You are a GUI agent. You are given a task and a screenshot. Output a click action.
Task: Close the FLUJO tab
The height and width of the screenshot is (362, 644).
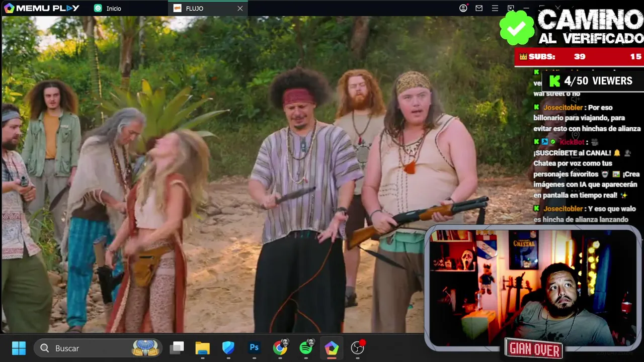tap(240, 8)
